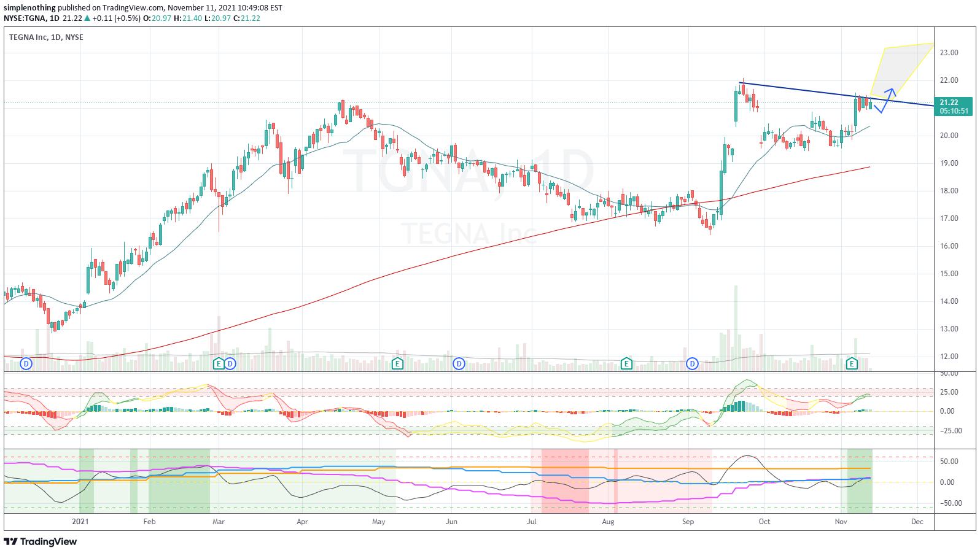Click the 23.00 price axis label
The height and width of the screenshot is (553, 980).
pos(949,53)
